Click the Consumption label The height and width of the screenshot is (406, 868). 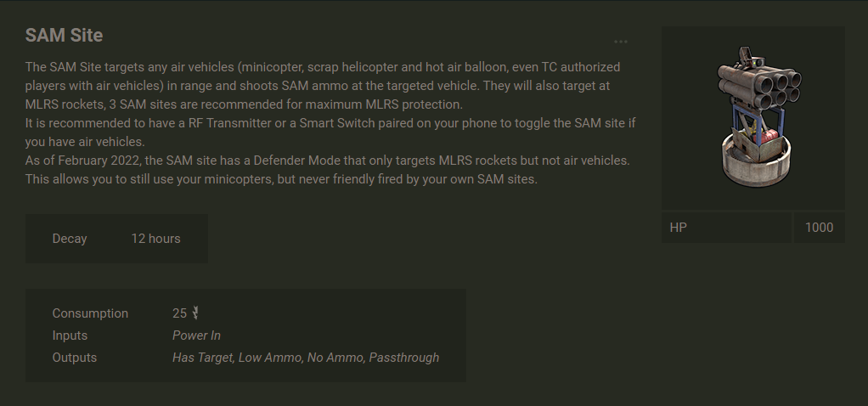90,313
